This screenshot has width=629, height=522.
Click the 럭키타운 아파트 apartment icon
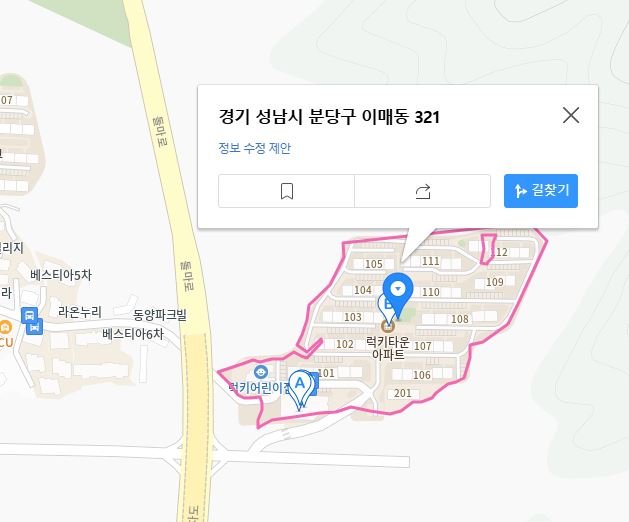388,326
